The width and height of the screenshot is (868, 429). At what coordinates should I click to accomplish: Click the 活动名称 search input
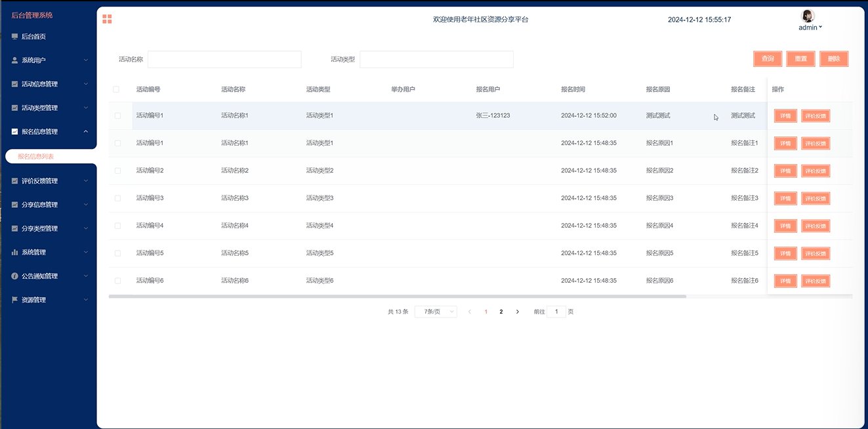(224, 60)
